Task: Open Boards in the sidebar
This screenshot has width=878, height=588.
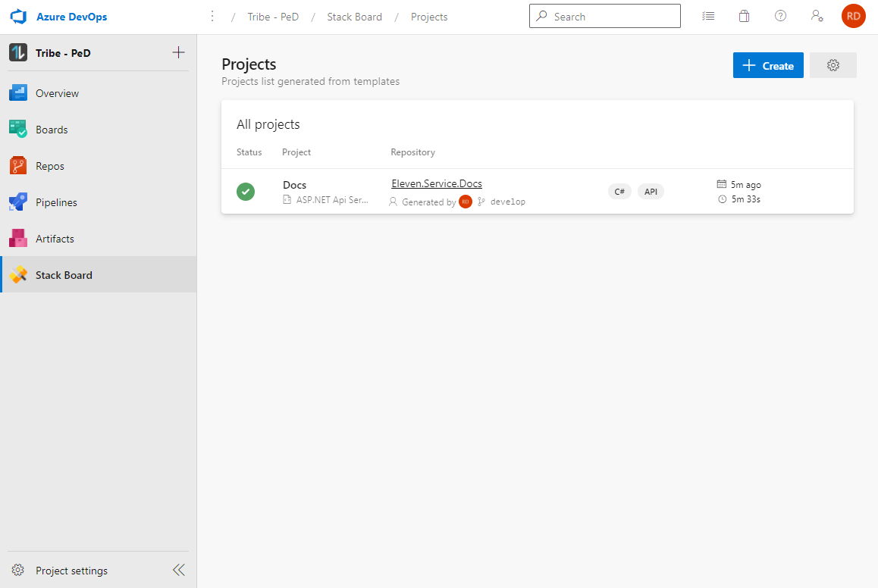Action: click(x=99, y=130)
